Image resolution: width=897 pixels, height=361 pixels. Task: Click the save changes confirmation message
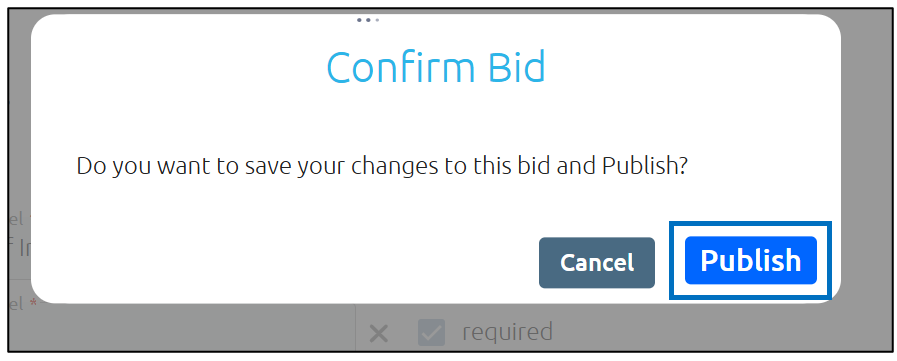click(x=382, y=166)
